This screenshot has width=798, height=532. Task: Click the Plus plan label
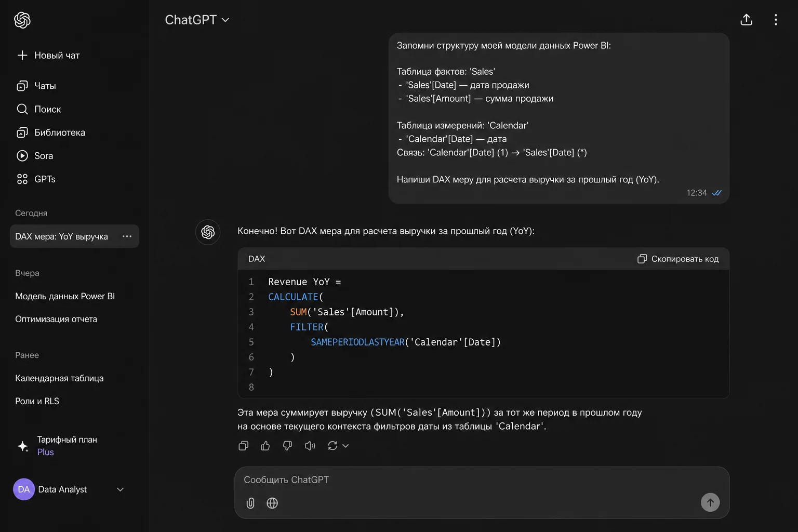pyautogui.click(x=46, y=452)
